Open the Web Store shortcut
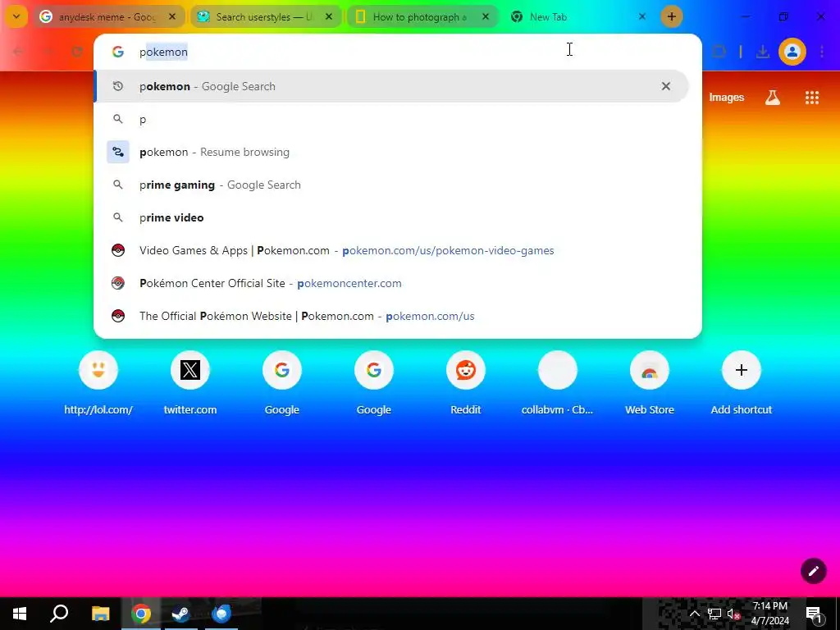 [650, 384]
